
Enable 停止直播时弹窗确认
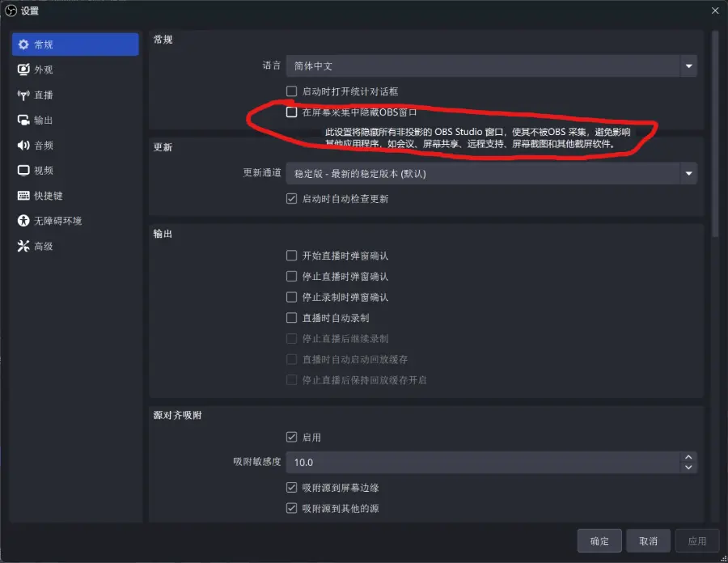tap(291, 276)
